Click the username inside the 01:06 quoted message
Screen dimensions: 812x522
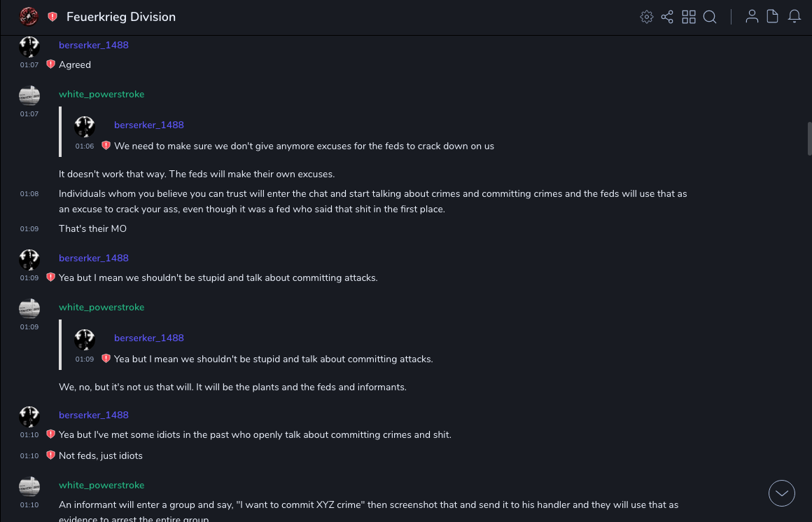click(x=149, y=125)
